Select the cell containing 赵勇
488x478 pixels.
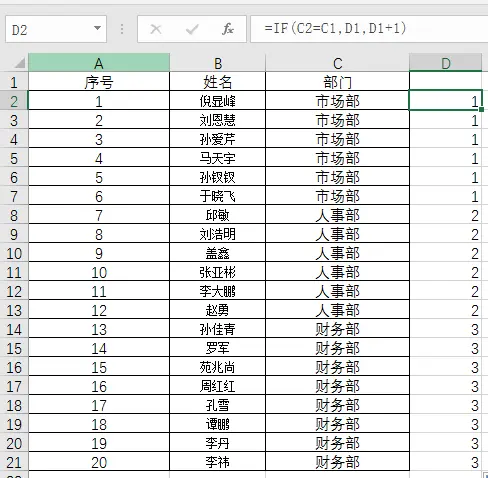click(x=217, y=310)
